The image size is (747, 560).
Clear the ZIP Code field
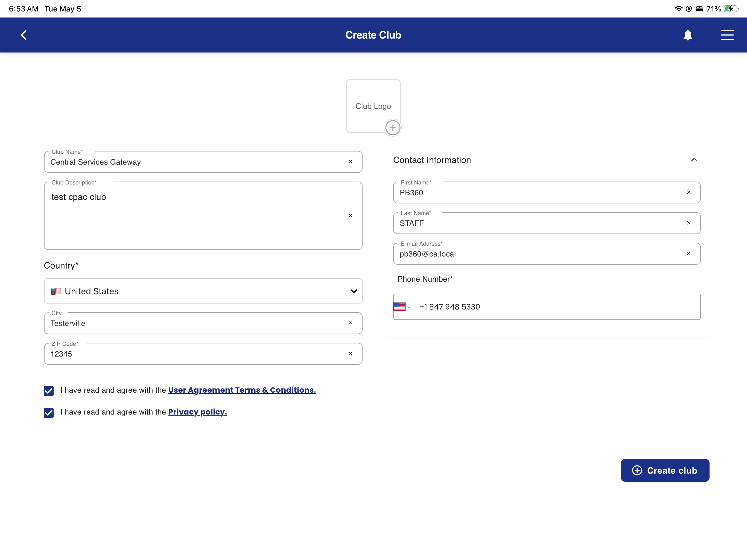pos(350,354)
